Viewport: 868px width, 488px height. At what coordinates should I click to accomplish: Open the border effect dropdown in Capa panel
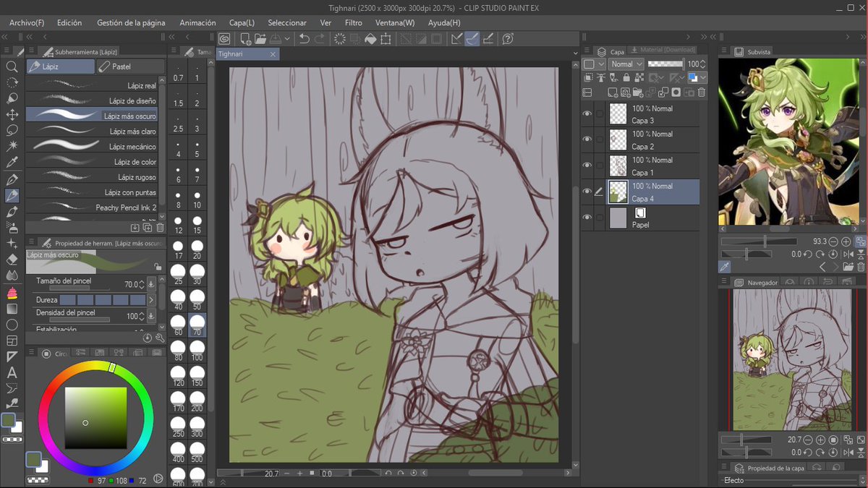coord(594,64)
